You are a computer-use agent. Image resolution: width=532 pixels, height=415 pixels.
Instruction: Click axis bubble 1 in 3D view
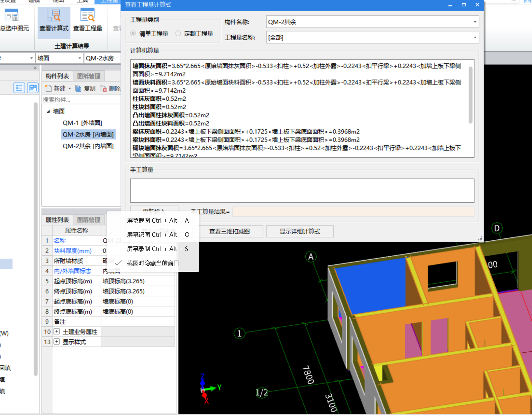[x=239, y=333]
